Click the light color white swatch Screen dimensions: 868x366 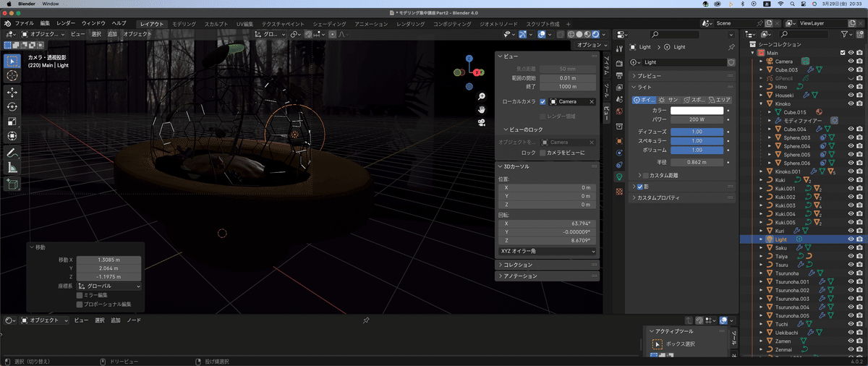pyautogui.click(x=697, y=110)
